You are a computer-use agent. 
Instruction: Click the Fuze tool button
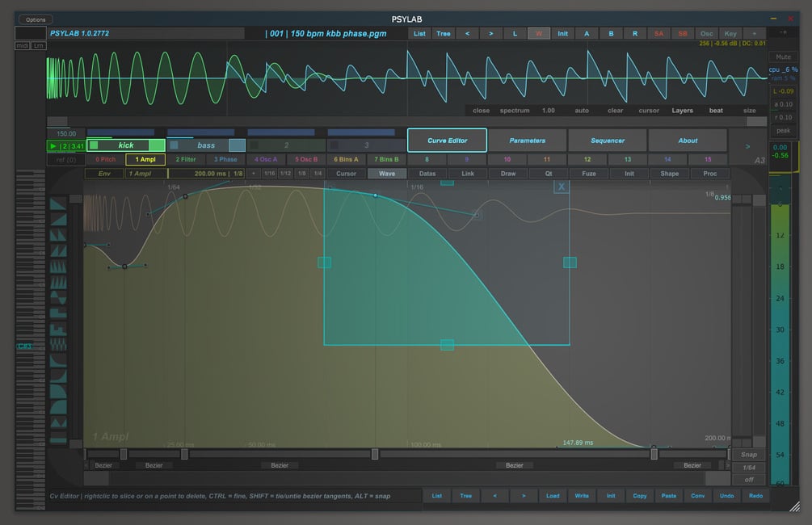[x=589, y=174]
